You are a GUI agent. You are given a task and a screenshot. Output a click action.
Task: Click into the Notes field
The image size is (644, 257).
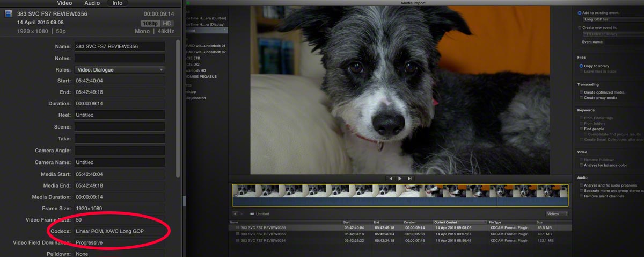(119, 58)
